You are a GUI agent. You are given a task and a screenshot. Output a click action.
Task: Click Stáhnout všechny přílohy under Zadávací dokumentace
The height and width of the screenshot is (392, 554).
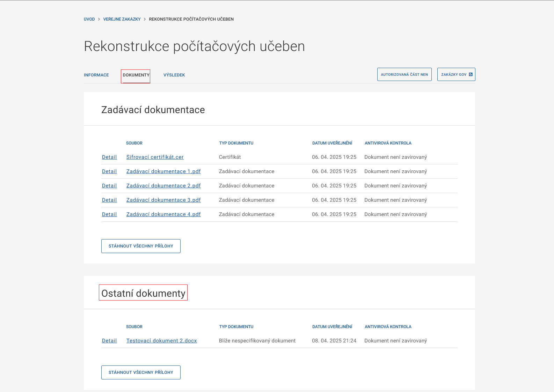coord(141,246)
